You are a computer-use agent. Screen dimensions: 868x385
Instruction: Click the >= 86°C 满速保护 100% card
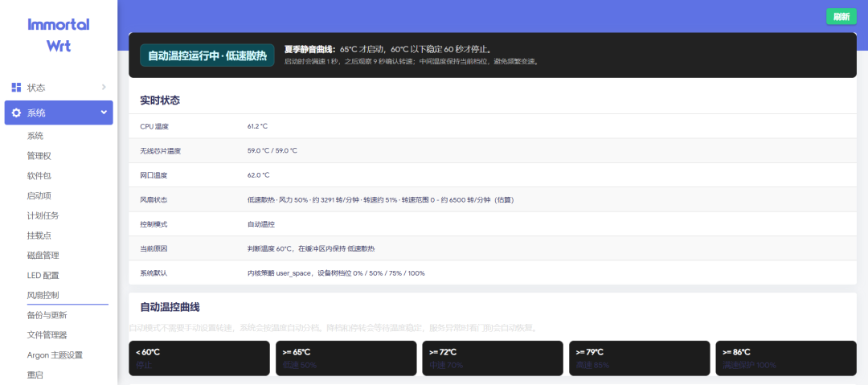tap(786, 358)
